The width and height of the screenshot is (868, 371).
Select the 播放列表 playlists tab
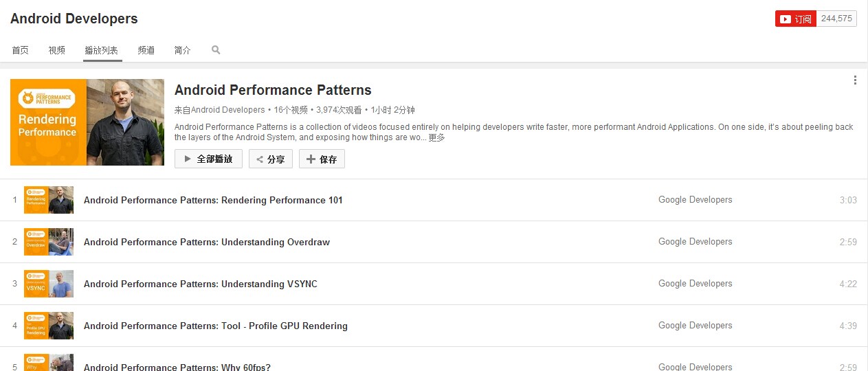[102, 50]
